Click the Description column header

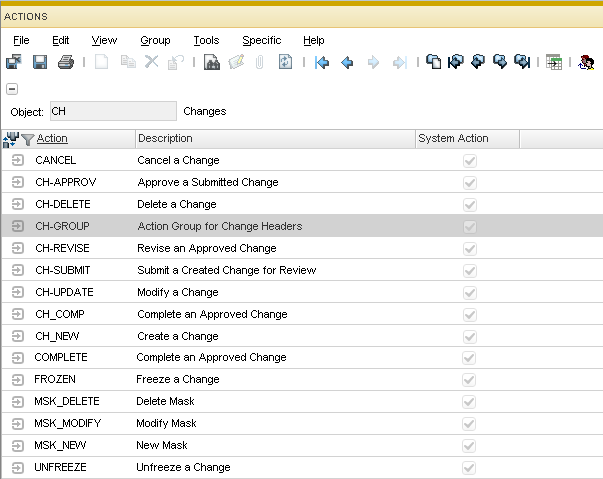pos(165,138)
